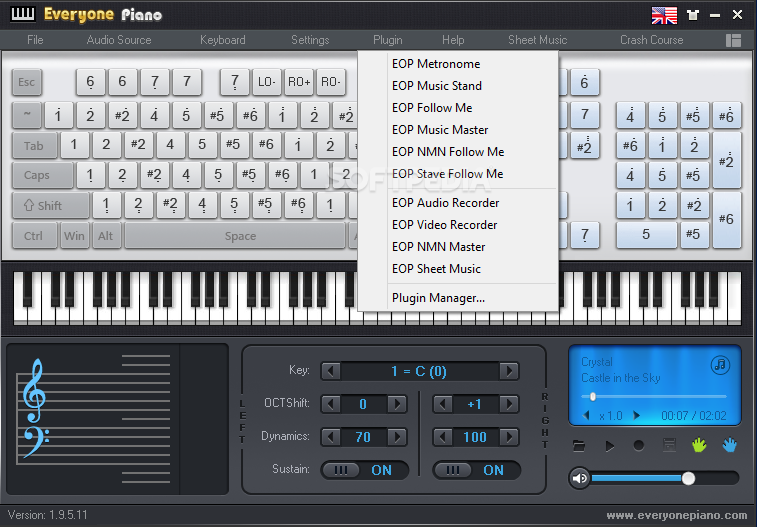Viewport: 757px width, 527px height.
Task: Open Plugin Manager dialog
Action: [459, 298]
